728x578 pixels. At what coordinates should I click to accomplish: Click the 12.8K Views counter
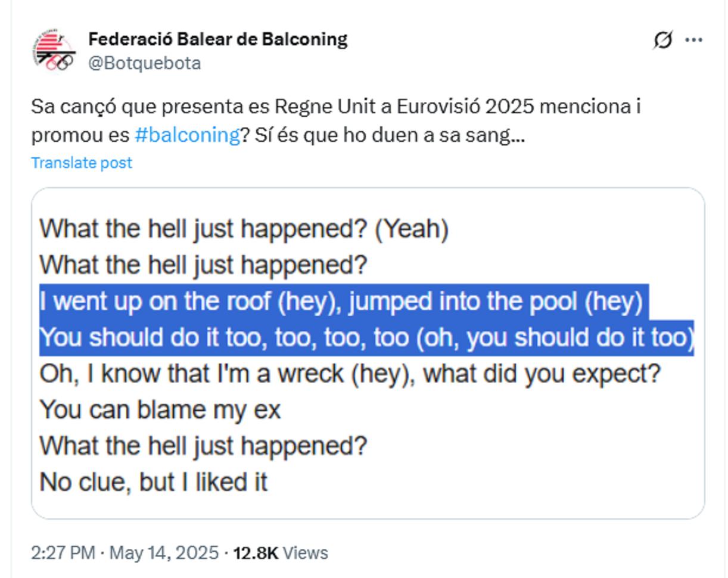[x=280, y=553]
